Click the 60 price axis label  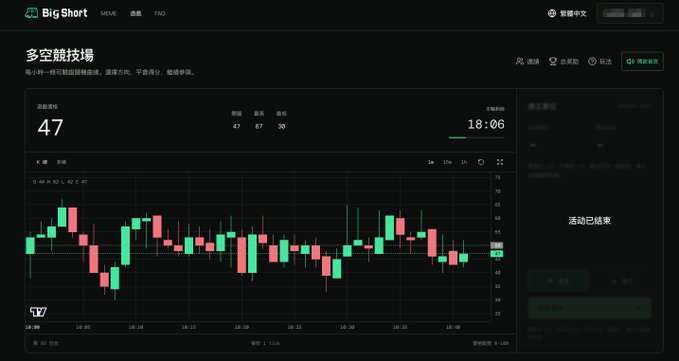(x=498, y=218)
